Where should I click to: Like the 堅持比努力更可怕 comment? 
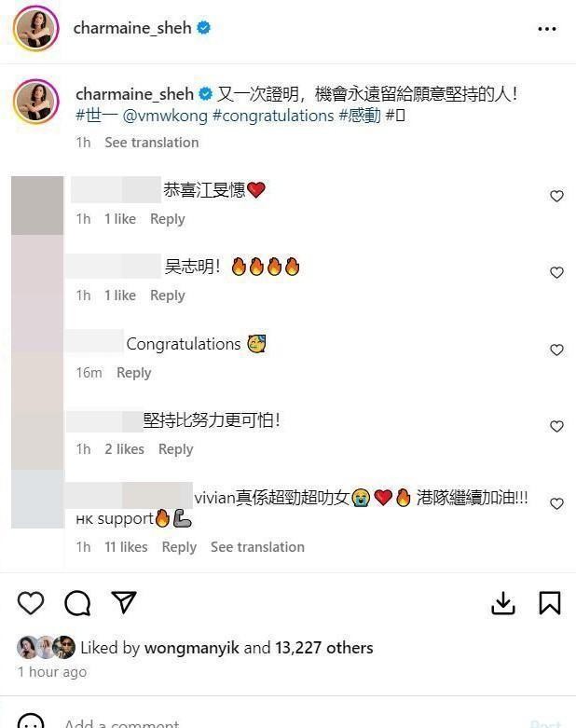[556, 426]
